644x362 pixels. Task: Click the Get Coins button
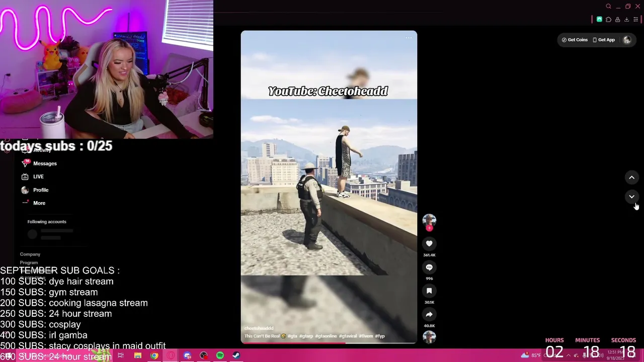(x=575, y=40)
